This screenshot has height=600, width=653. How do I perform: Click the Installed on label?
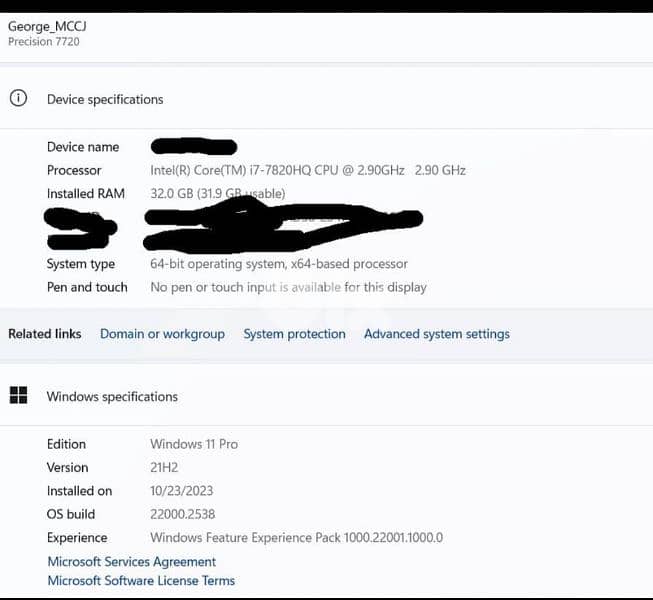(80, 490)
